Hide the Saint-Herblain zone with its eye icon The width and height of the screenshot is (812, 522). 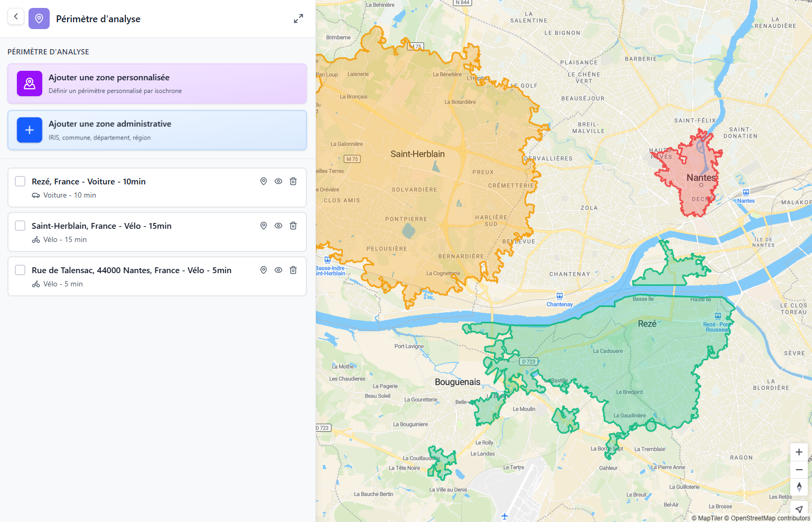coord(278,226)
